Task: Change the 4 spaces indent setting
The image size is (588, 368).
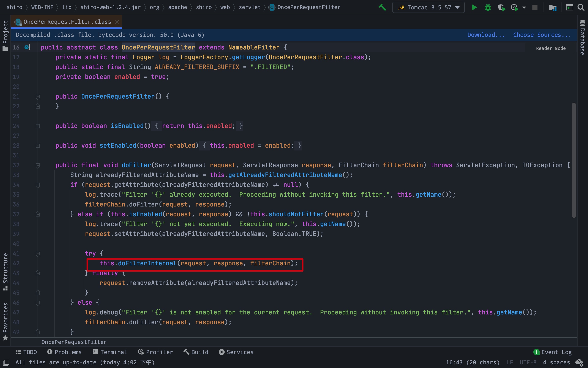Action: coord(556,362)
